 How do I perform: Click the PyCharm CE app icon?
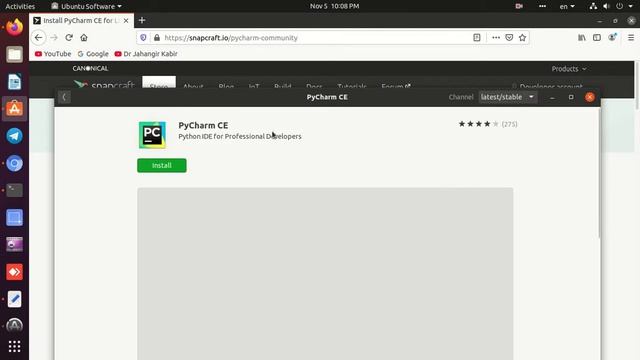coord(152,135)
